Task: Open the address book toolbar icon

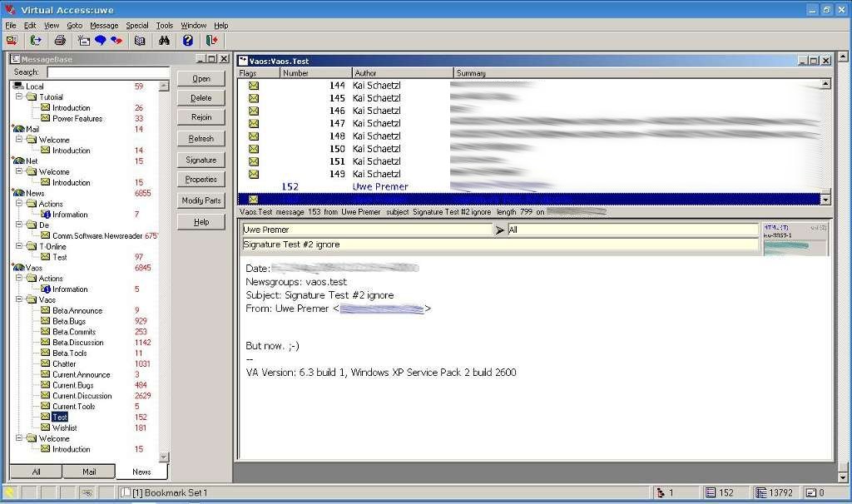Action: (x=140, y=40)
